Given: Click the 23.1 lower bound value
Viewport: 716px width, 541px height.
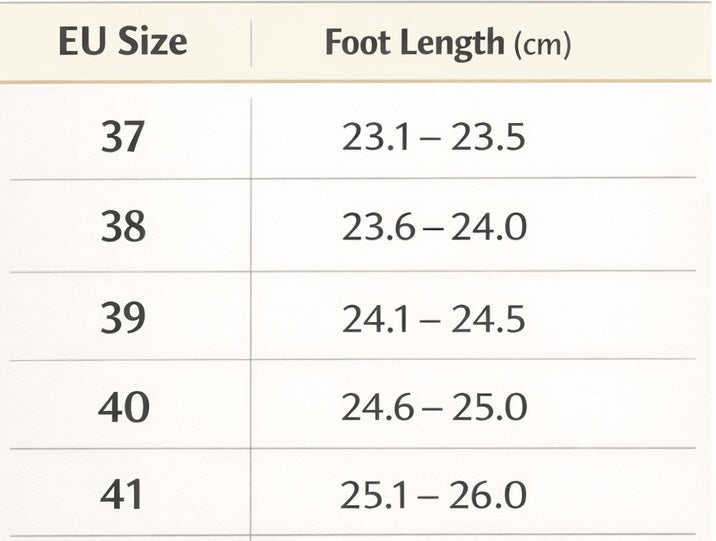Looking at the screenshot, I should 369,138.
